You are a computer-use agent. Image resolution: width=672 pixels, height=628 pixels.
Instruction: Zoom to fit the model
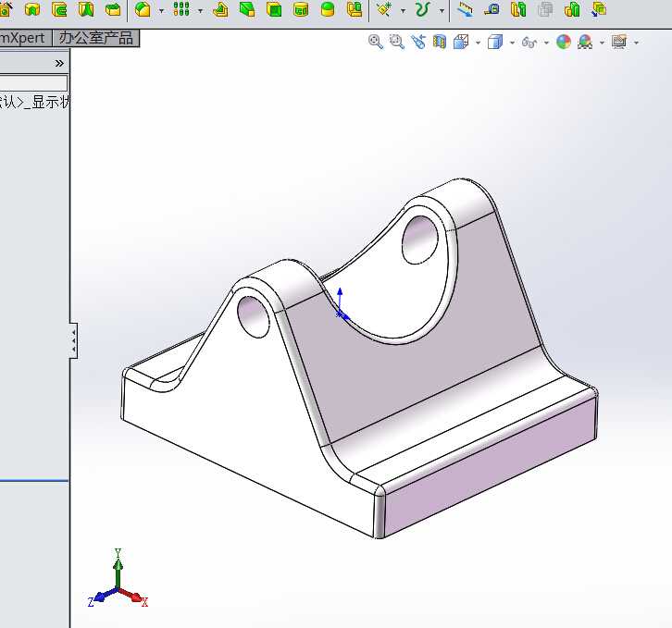[x=376, y=42]
